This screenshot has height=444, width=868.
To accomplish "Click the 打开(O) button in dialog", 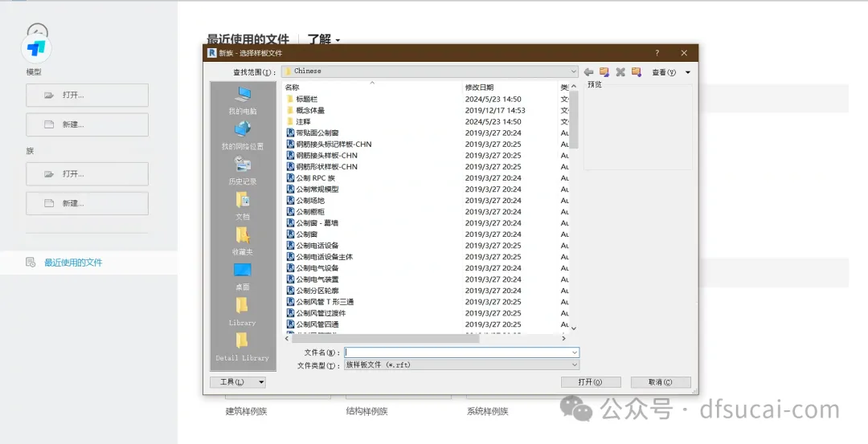I will 591,382.
